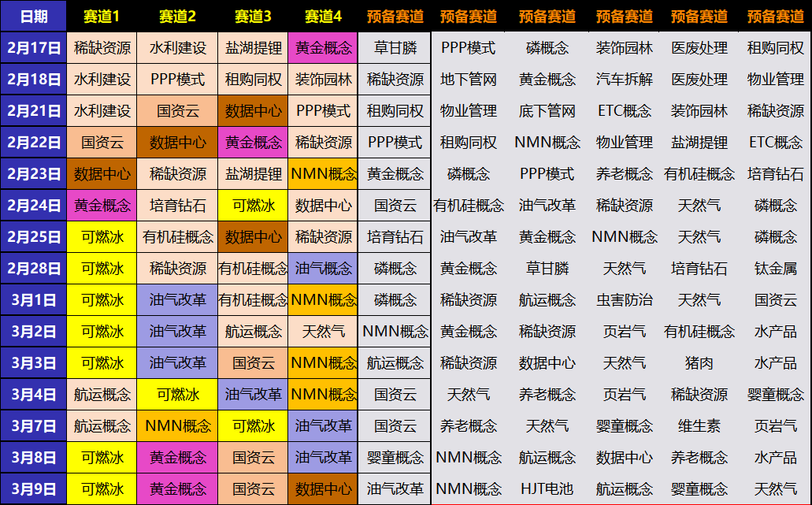
Task: Click 油气改革 in the 2月24日 row
Action: (547, 206)
